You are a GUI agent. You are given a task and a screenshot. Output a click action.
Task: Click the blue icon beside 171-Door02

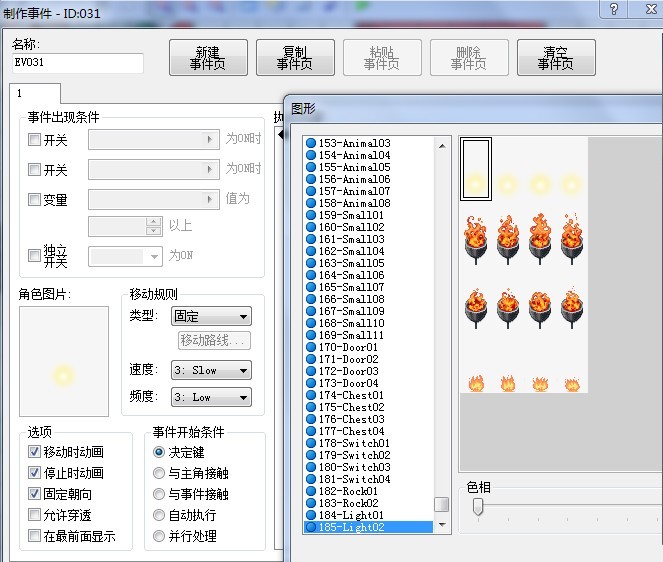click(x=311, y=359)
